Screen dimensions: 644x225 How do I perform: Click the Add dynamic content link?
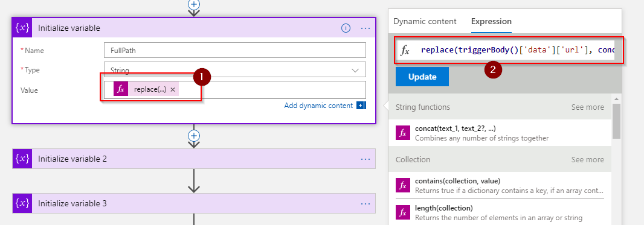point(318,106)
